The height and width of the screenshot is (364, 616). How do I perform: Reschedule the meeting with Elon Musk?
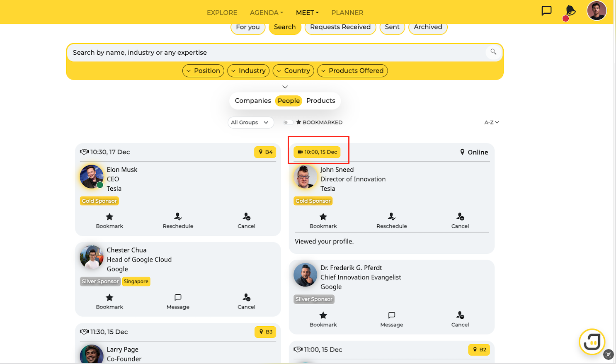178,221
